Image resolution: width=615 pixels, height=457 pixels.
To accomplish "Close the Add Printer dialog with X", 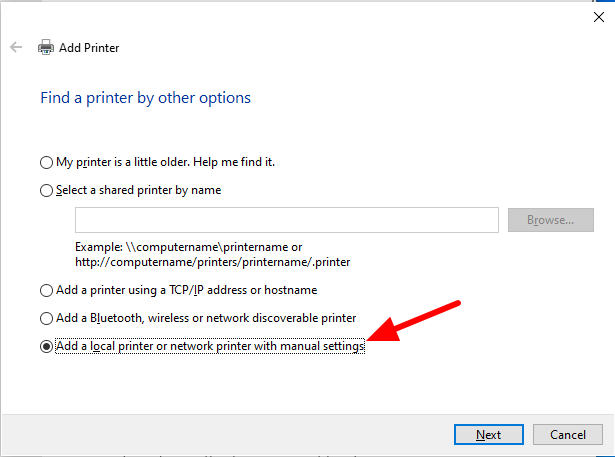I will (599, 17).
